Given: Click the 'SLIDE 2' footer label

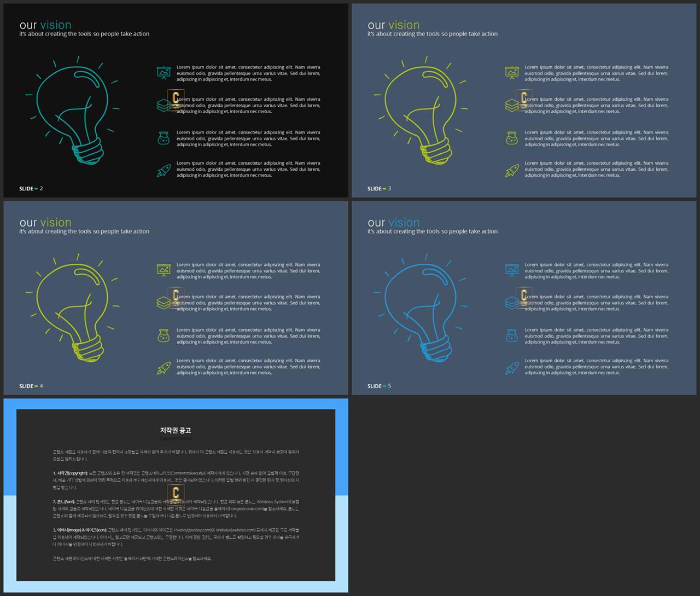Looking at the screenshot, I should coord(31,189).
